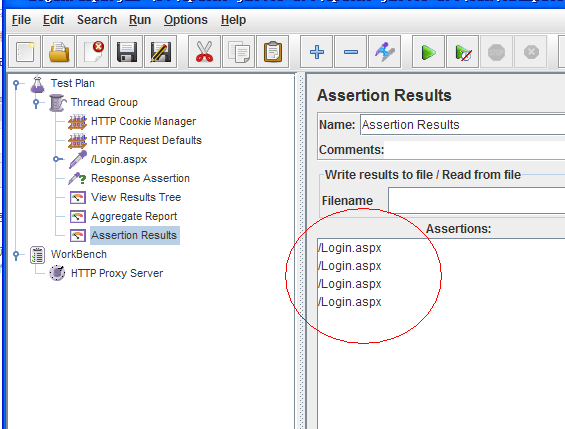Click the Copy toolbar icon

click(239, 52)
